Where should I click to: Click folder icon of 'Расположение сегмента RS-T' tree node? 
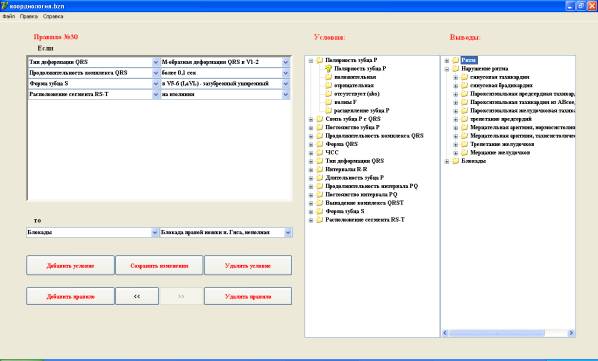[x=320, y=220]
